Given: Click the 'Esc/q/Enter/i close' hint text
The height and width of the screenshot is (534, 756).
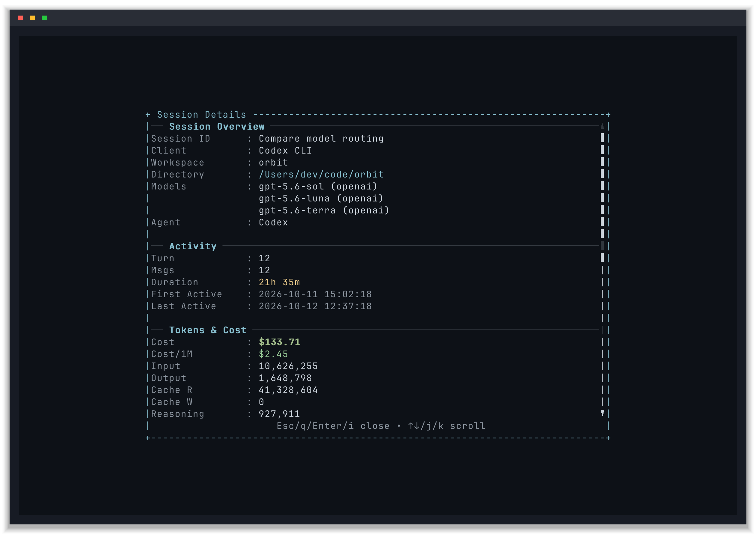Looking at the screenshot, I should tap(333, 426).
